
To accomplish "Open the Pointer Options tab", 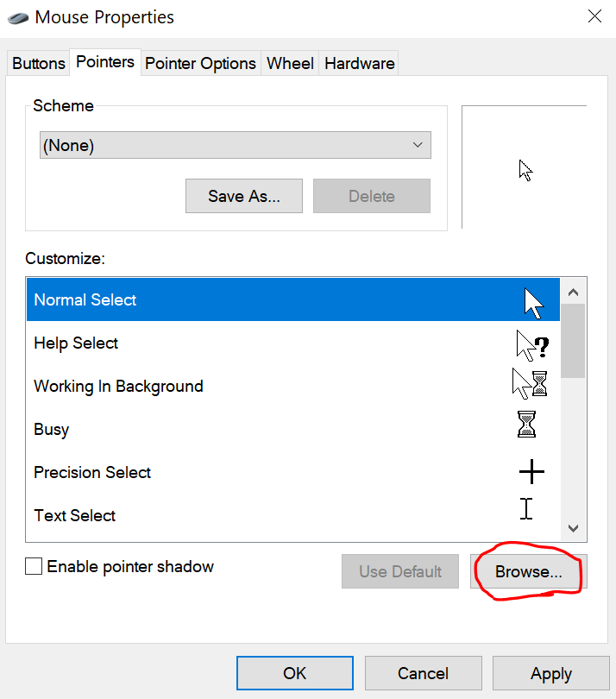I will coord(200,64).
